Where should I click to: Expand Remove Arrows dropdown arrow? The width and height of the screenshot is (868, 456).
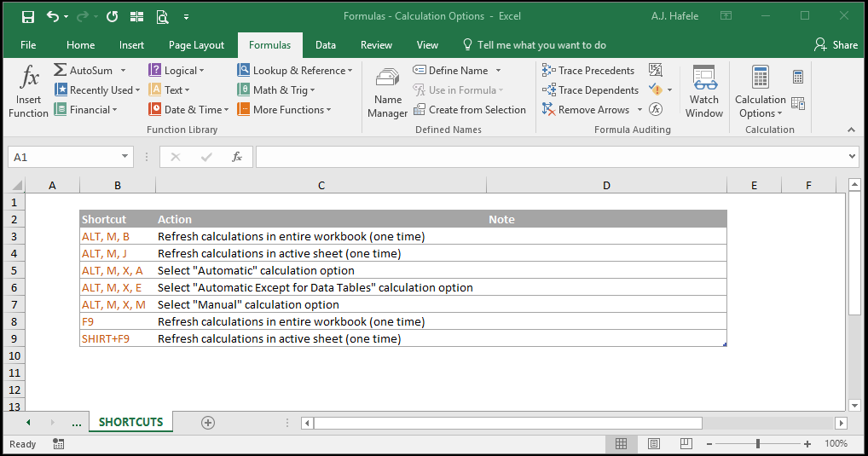[x=640, y=110]
